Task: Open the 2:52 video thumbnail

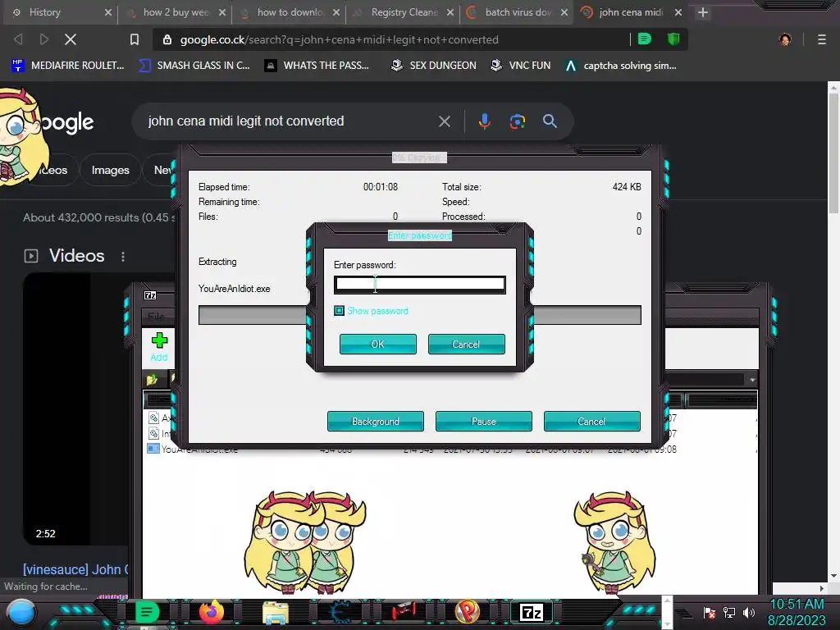Action: pos(75,409)
